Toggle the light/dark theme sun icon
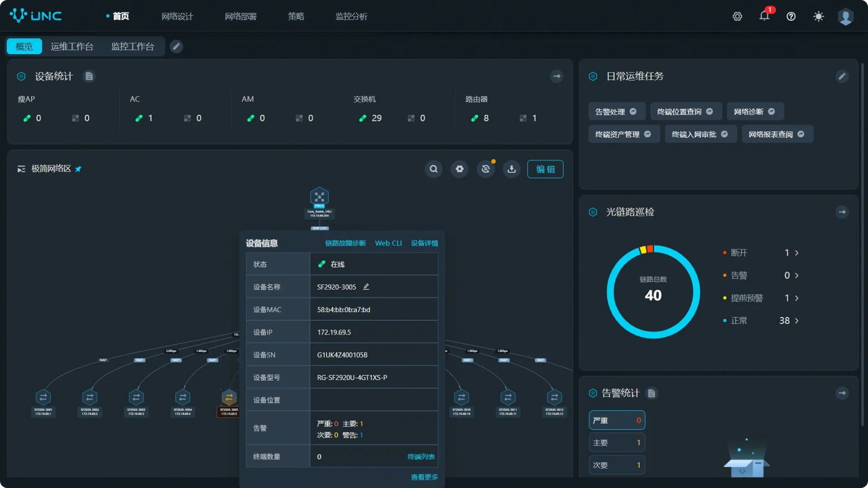This screenshot has width=868, height=488. [818, 17]
